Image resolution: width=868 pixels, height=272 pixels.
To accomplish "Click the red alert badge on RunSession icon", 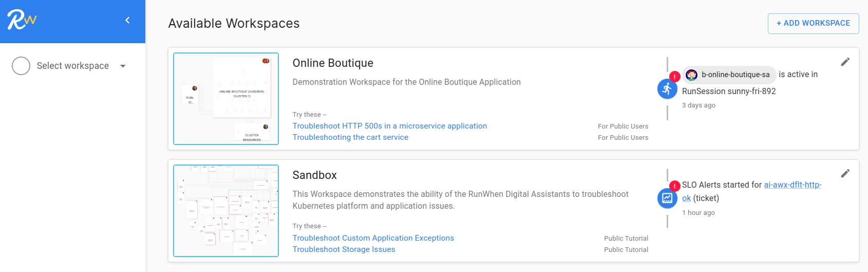I will coord(674,77).
